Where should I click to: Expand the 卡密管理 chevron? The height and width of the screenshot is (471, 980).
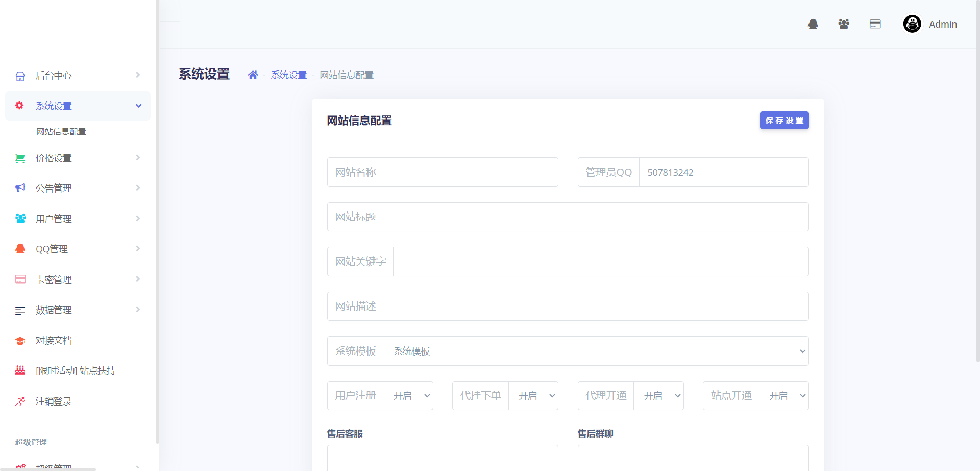click(138, 279)
